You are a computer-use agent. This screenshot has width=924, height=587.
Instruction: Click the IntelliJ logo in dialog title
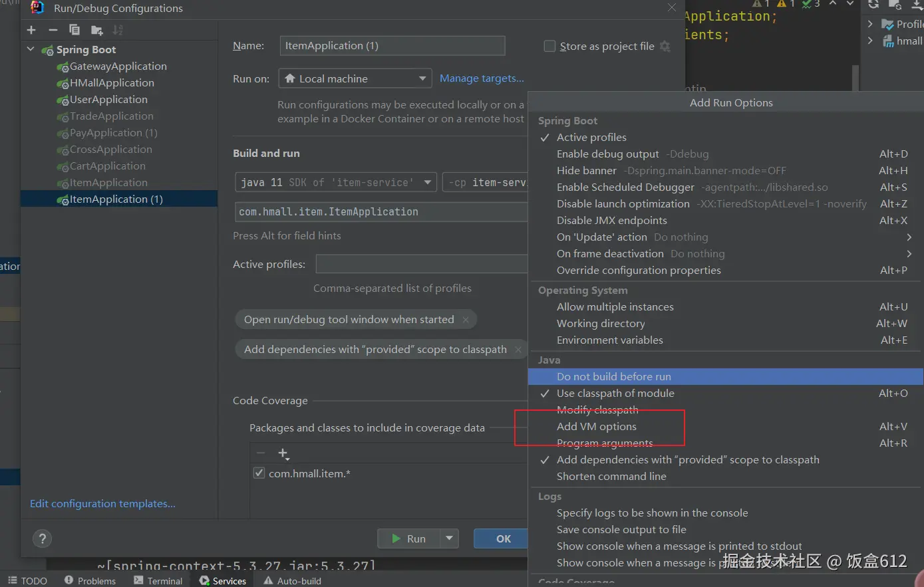(x=37, y=8)
